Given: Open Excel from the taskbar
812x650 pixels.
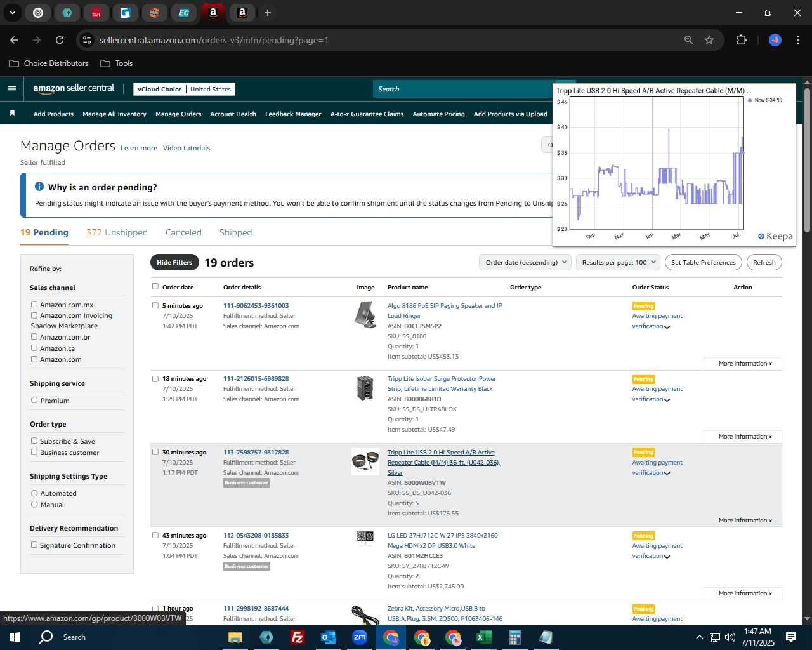Looking at the screenshot, I should pyautogui.click(x=483, y=637).
